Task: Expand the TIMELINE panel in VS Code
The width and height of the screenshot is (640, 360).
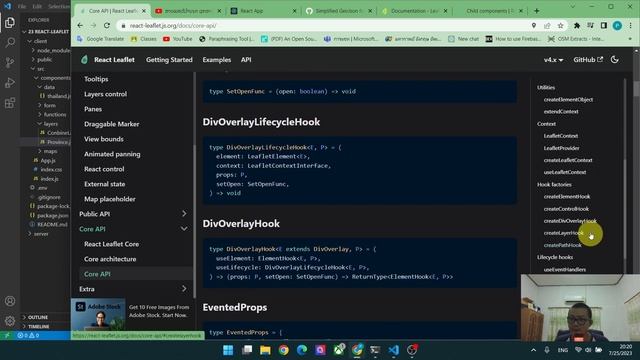Action: pos(38,327)
